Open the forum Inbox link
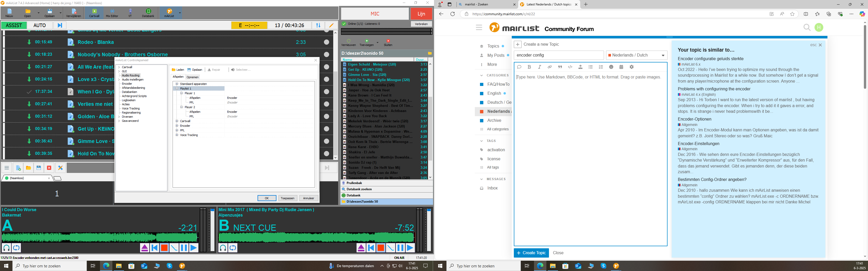This screenshot has width=868, height=271. click(x=492, y=188)
